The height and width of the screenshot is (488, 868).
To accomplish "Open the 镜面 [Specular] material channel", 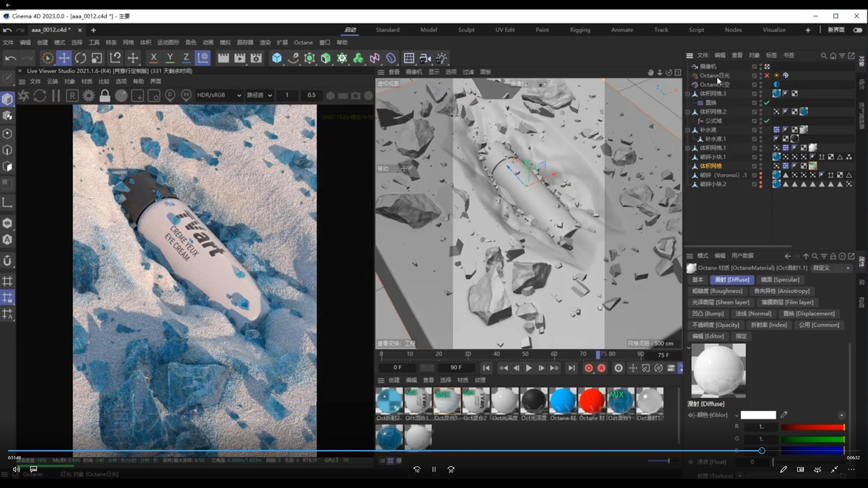I will coord(780,280).
